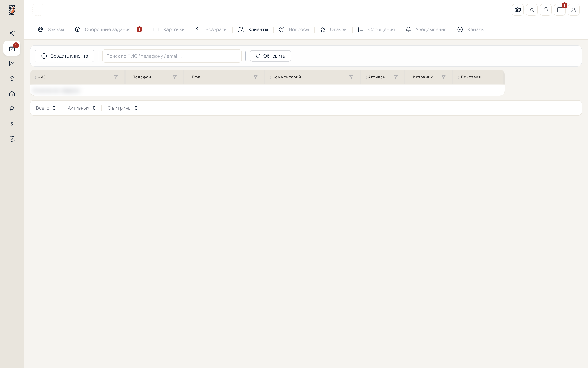This screenshot has width=588, height=368.
Task: Select the Клиенты tab
Action: coord(253,29)
